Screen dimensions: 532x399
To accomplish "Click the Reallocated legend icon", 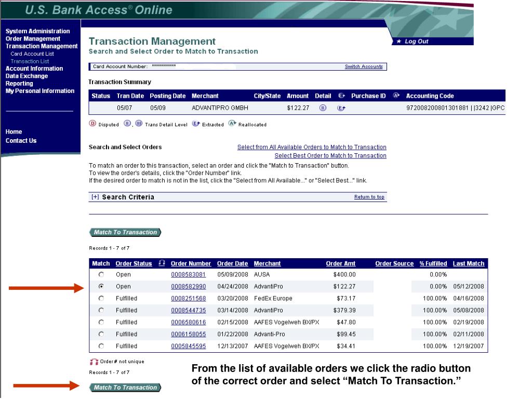I will pyautogui.click(x=232, y=124).
